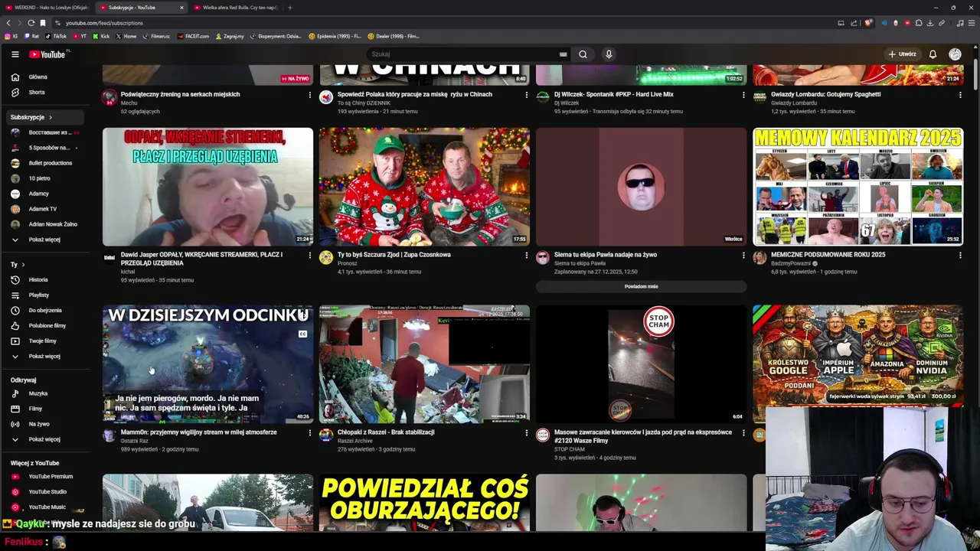This screenshot has width=980, height=551.
Task: Open the on-screen keyboard in the search box
Action: (563, 54)
